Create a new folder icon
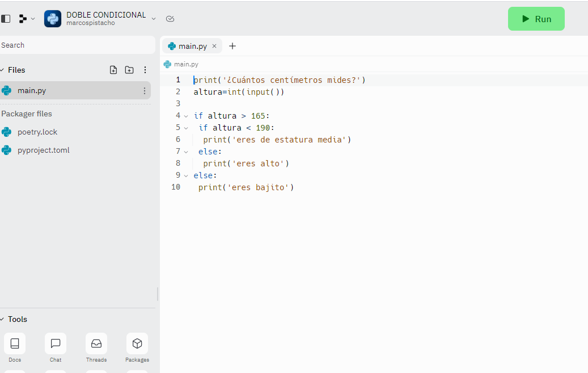 pos(129,70)
